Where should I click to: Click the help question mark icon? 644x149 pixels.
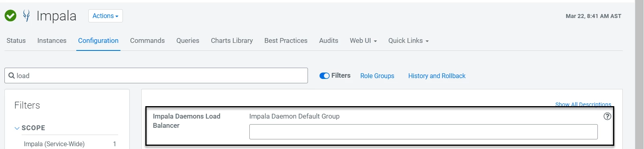tap(607, 116)
